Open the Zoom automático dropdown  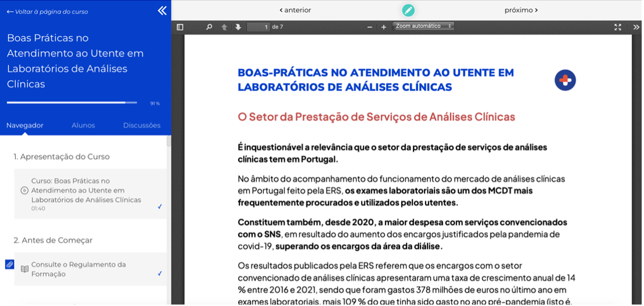click(423, 26)
